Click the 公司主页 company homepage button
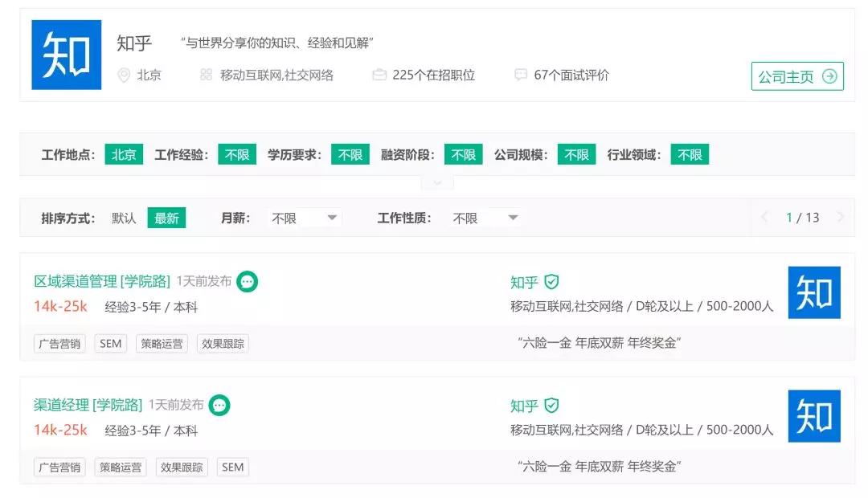868x498 pixels. tap(797, 76)
